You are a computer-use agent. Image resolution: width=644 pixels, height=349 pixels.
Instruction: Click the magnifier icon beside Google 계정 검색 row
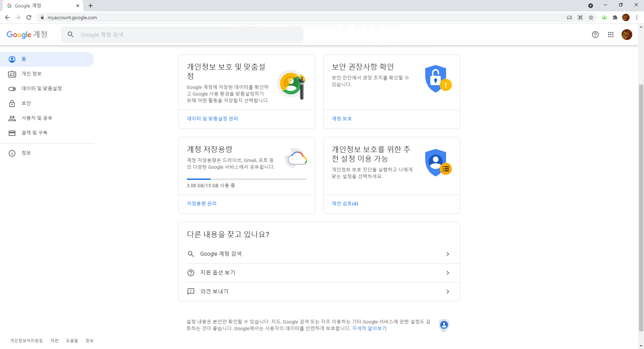coord(191,254)
